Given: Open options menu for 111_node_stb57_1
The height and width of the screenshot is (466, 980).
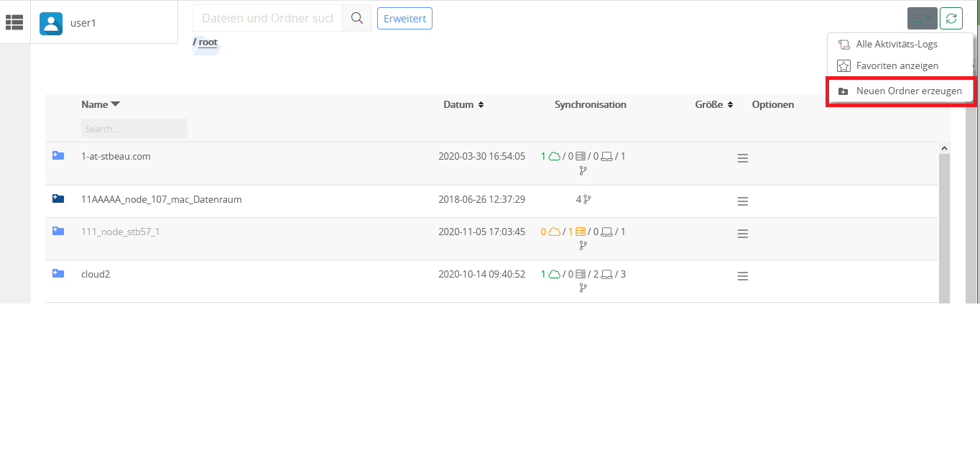Looking at the screenshot, I should (743, 234).
